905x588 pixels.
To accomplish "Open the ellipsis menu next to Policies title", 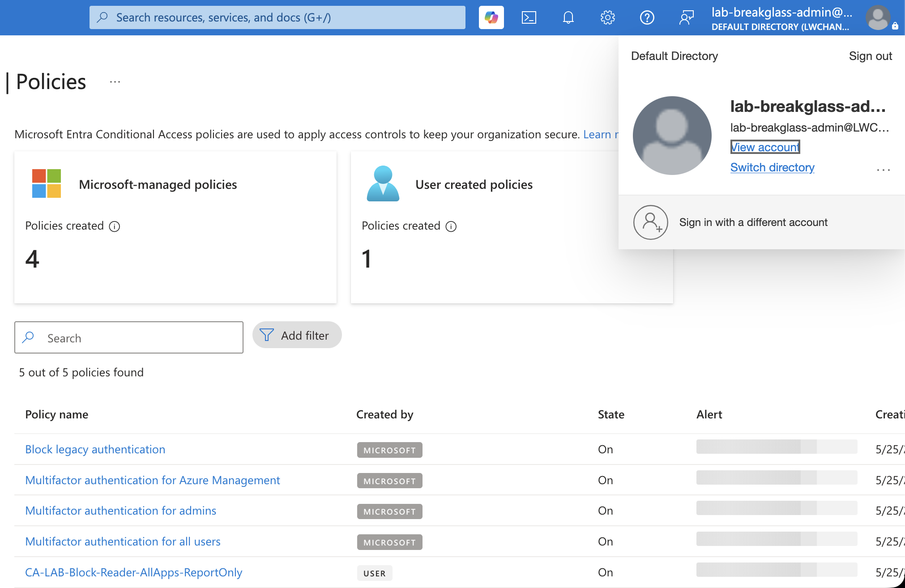I will tap(115, 82).
